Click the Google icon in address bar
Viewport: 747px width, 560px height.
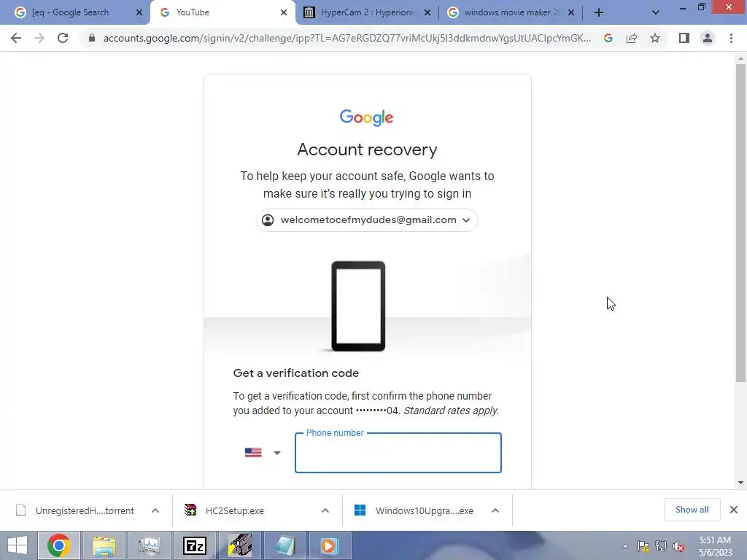608,38
